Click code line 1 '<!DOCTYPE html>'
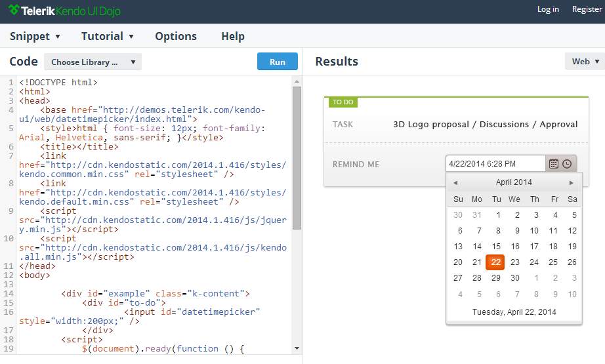605x364 pixels. [58, 83]
